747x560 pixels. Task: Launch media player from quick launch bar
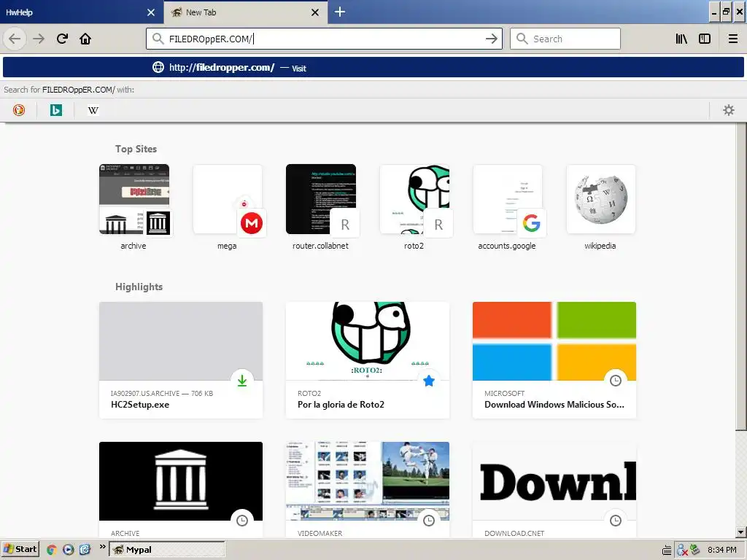click(68, 550)
